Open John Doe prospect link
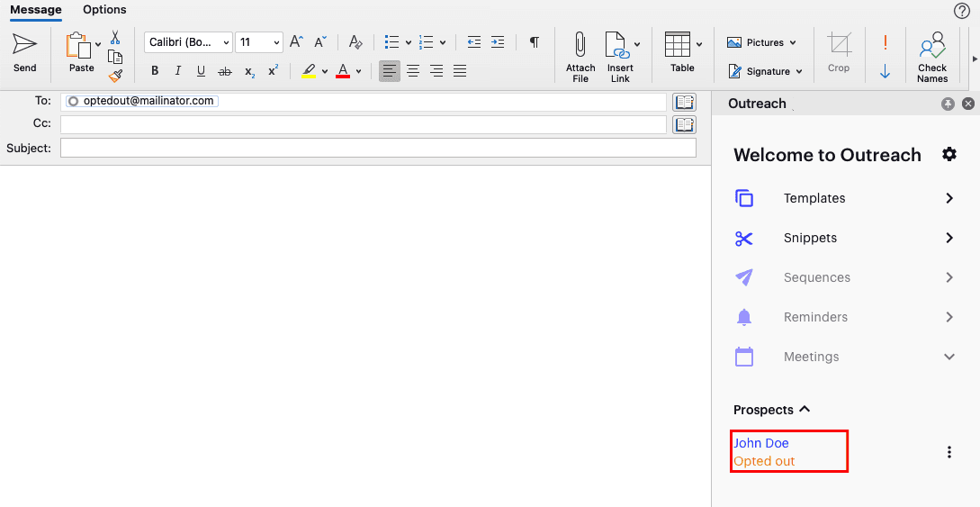The width and height of the screenshot is (980, 507). click(x=761, y=443)
